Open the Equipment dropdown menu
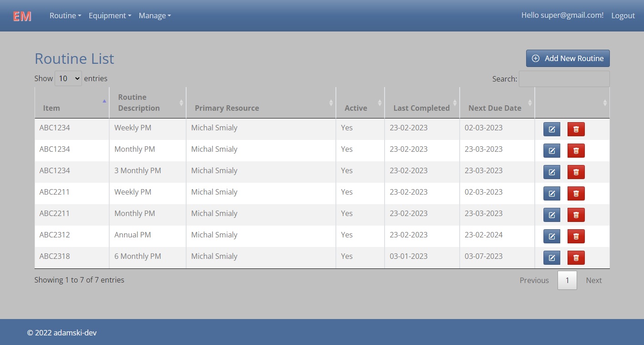This screenshot has width=644, height=345. pos(110,15)
